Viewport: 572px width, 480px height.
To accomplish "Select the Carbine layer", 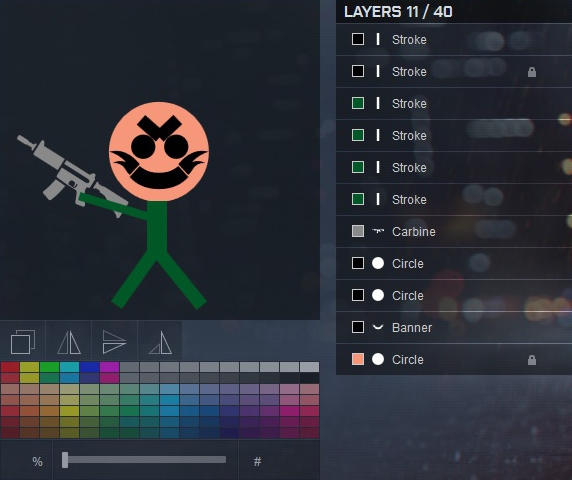I will [454, 231].
